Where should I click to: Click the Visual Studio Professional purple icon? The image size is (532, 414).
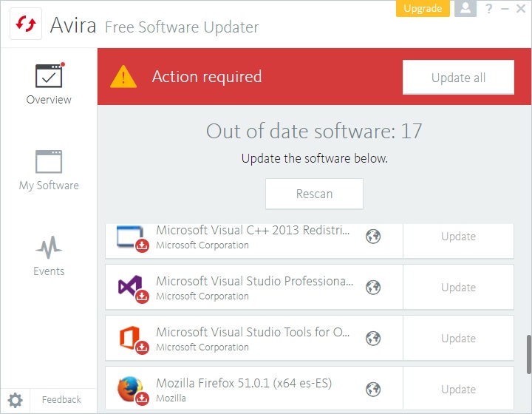coord(133,289)
